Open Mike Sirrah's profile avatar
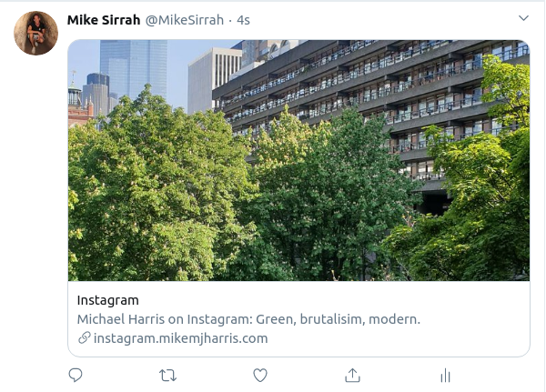546x392 pixels. 35,33
